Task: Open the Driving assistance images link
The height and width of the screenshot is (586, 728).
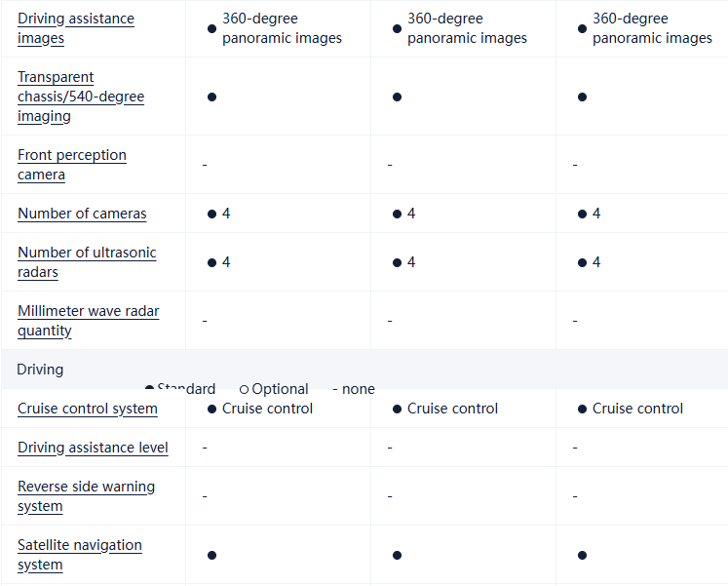Action: tap(76, 28)
